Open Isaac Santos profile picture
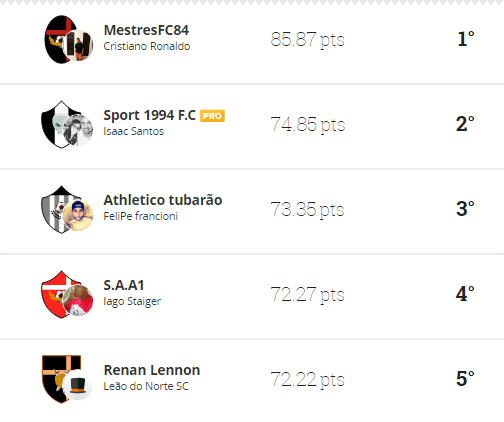The width and height of the screenshot is (504, 422). (78, 130)
